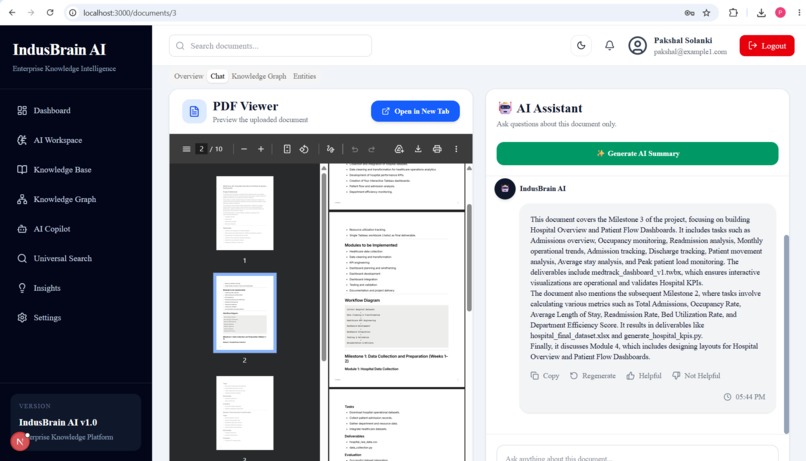Zoom in the PDF with plus icon
Viewport: 806px width, 461px height.
[x=261, y=149]
